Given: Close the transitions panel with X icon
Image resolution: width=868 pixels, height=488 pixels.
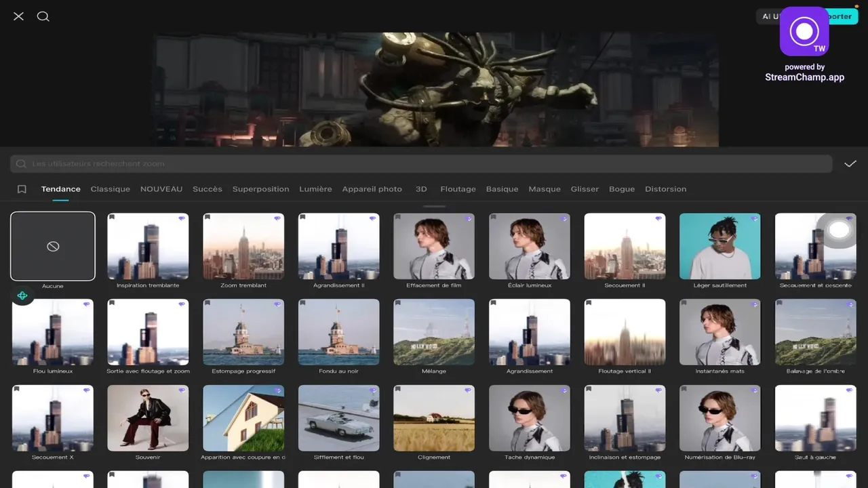Looking at the screenshot, I should [x=18, y=16].
